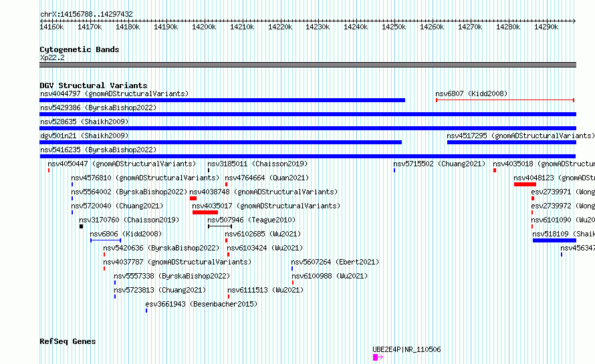Viewport: 595px width, 364px height.
Task: Select the Xp22.2 band label
Action: coord(52,57)
